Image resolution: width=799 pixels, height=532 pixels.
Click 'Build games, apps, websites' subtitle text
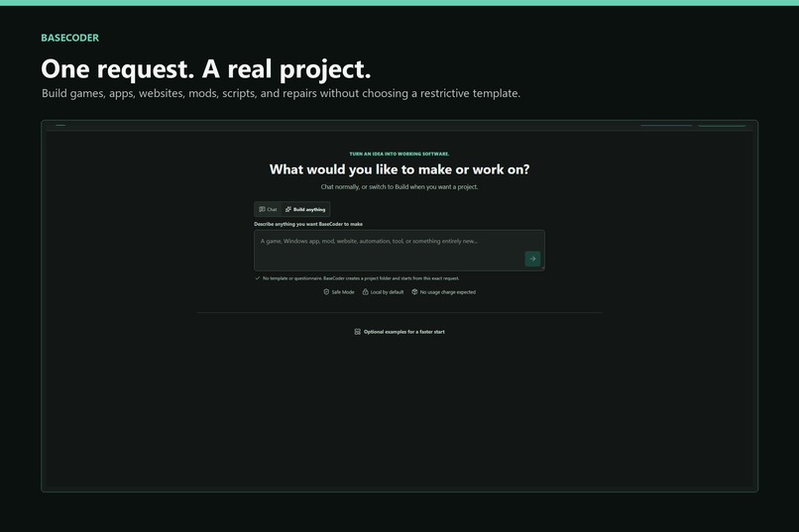[281, 93]
